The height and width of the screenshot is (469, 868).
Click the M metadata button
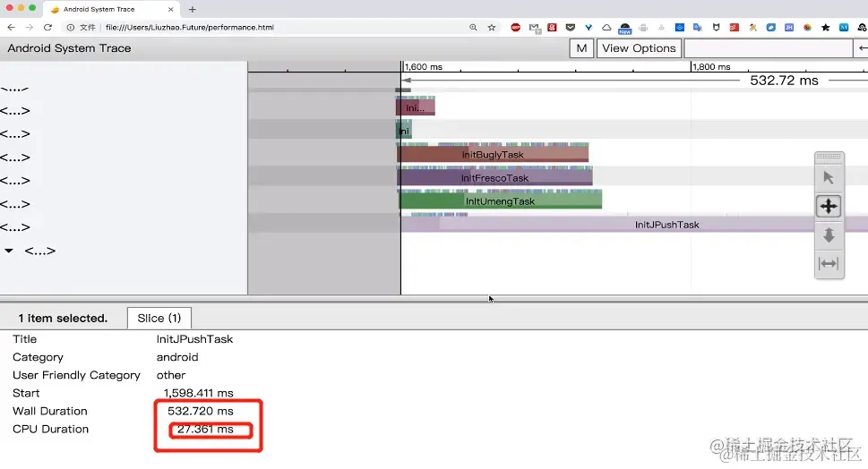coord(581,48)
